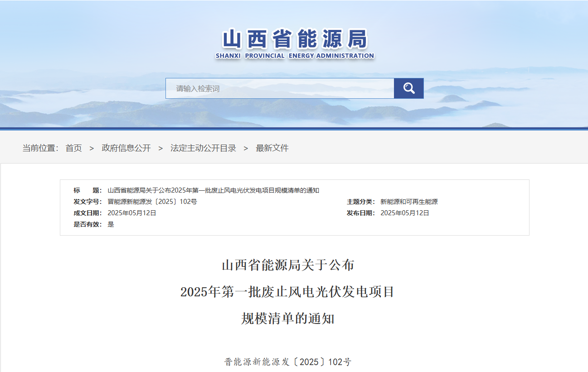Navigate to 法定主动公开目录 breadcrumb
The width and height of the screenshot is (588, 372).
[x=203, y=148]
